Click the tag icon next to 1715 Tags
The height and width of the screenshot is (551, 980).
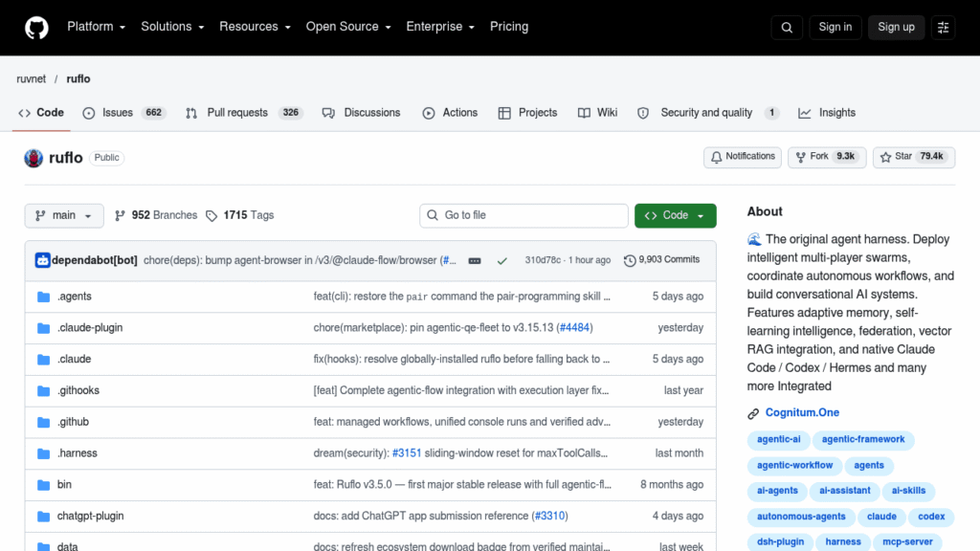212,215
